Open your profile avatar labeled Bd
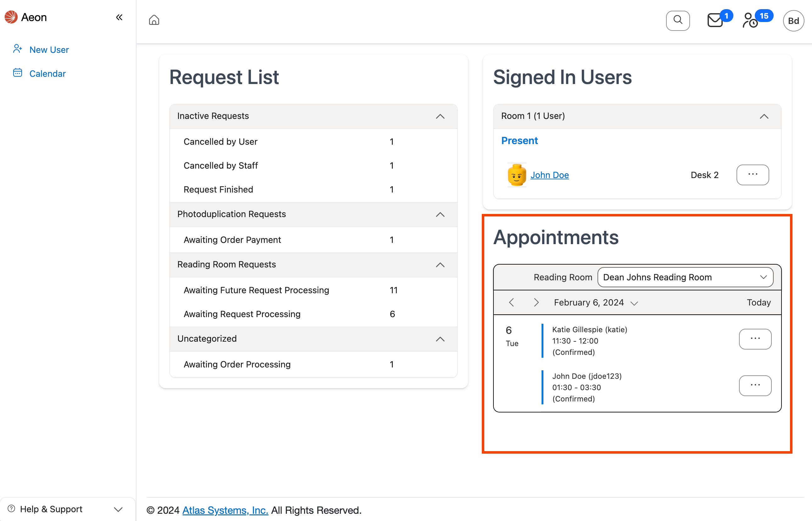812x521 pixels. point(793,21)
